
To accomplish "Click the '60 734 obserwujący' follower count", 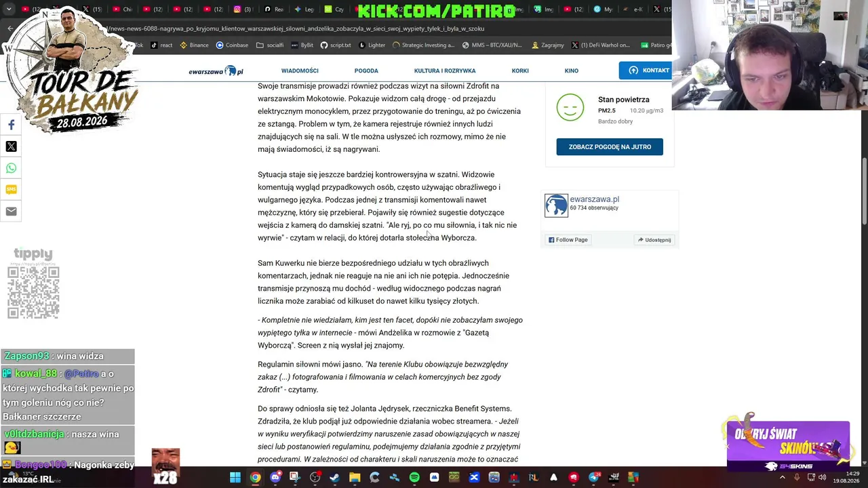I will [594, 208].
